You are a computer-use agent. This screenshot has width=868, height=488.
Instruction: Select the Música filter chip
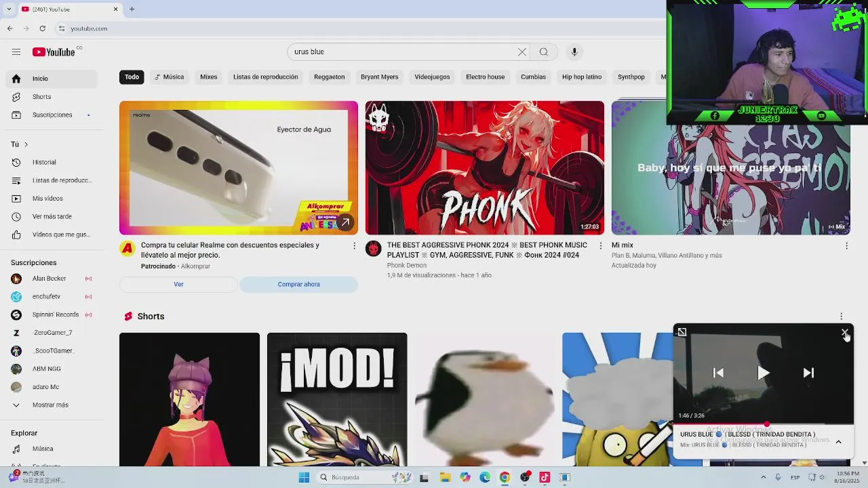pos(170,77)
